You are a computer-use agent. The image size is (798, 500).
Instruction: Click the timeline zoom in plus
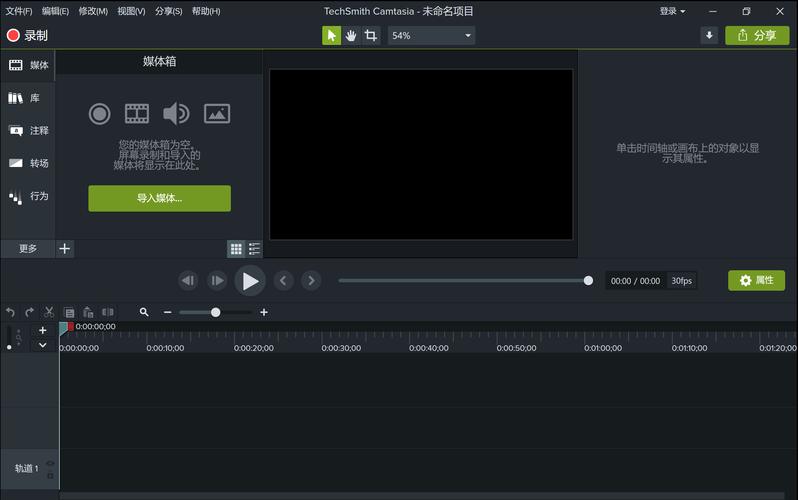[264, 312]
